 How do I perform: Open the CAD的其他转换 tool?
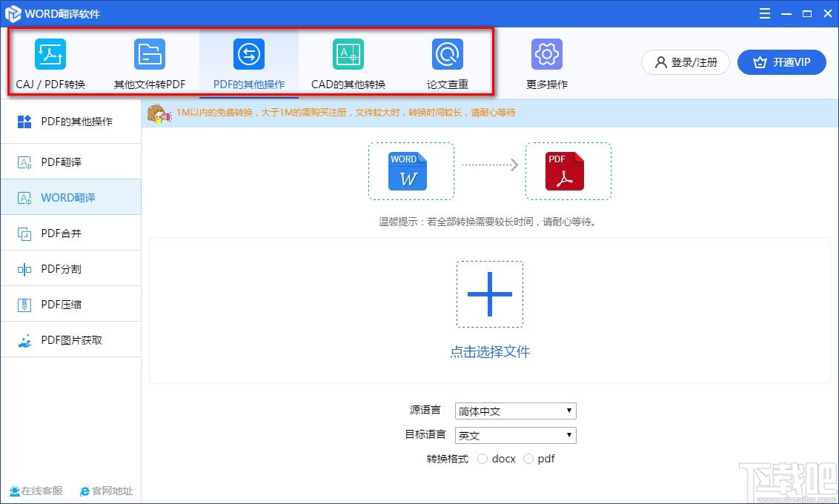(x=348, y=63)
